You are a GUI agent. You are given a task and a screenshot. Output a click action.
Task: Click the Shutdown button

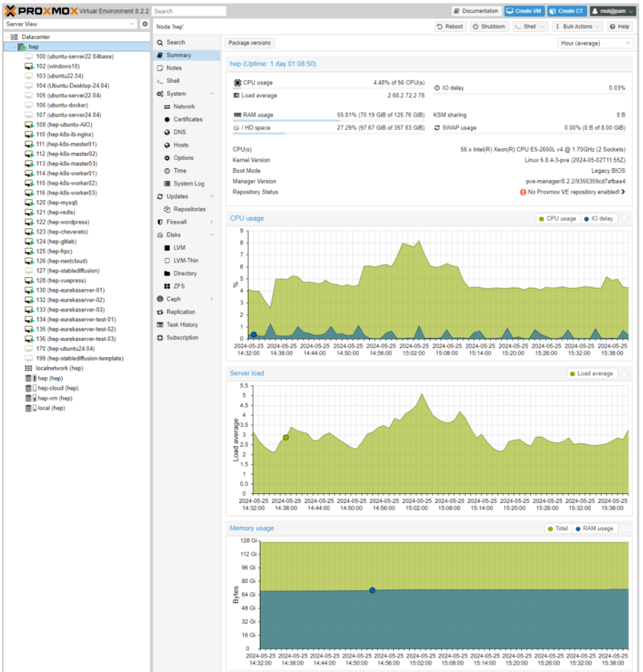(489, 26)
